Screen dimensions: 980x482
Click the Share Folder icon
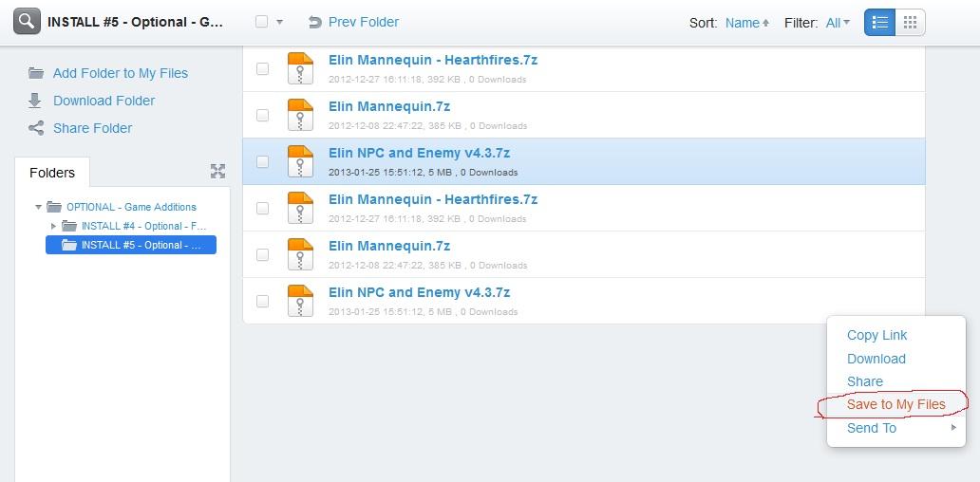35,128
